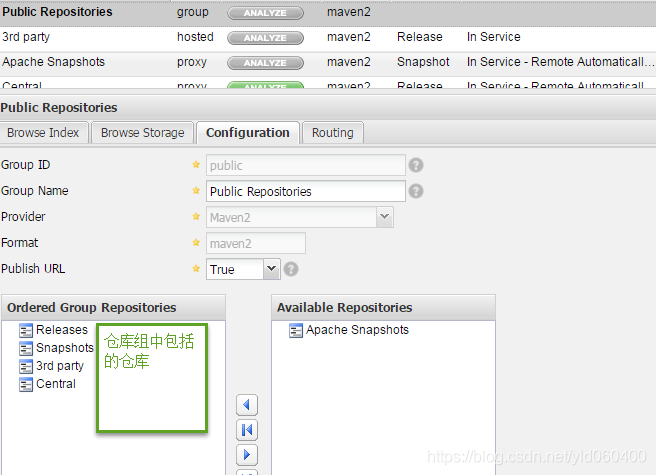
Task: Analyze the Apache Snapshots repository
Action: click(265, 63)
